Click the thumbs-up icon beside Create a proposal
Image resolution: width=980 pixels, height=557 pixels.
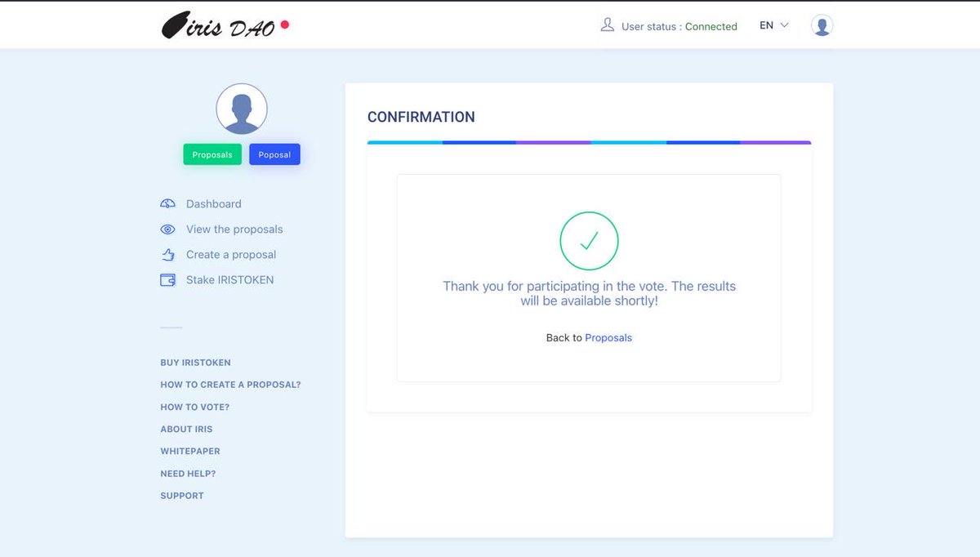click(x=167, y=254)
